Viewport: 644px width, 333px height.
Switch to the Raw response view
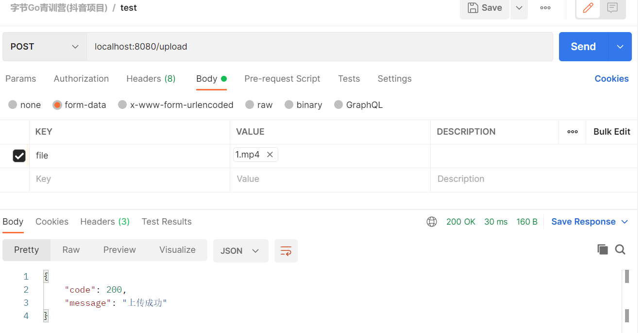pos(71,250)
